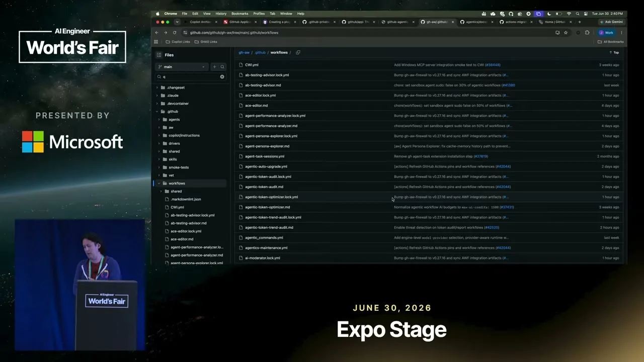Viewport: 644px width, 362px height.
Task: Open Wi-Fi status menu
Action: [569, 14]
